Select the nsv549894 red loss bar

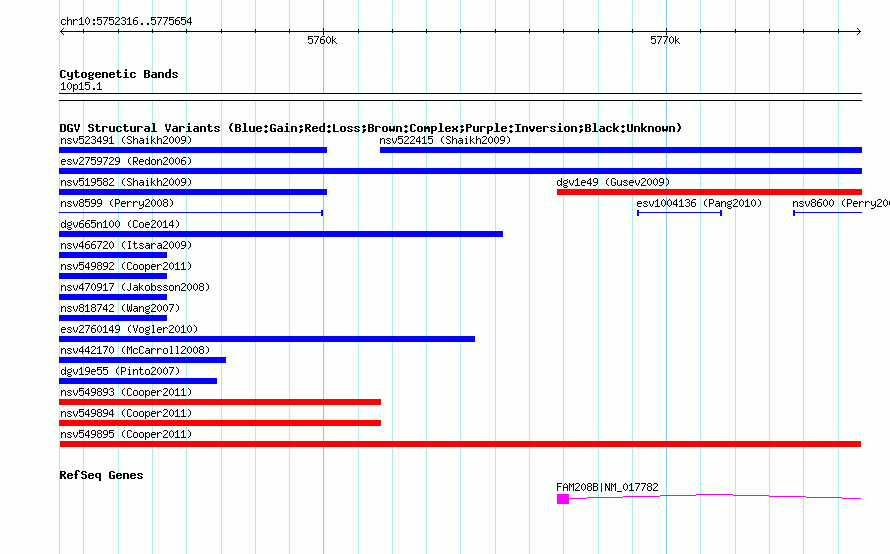tap(220, 423)
